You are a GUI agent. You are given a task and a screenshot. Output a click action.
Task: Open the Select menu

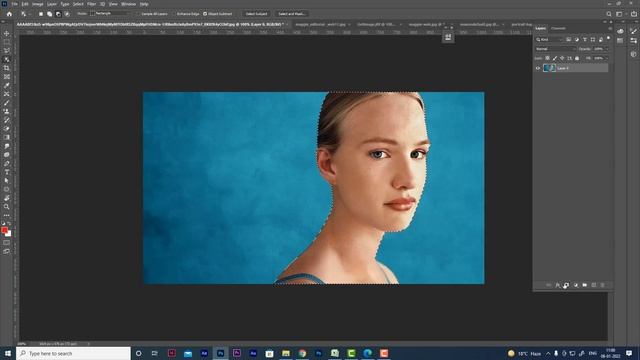pyautogui.click(x=78, y=4)
